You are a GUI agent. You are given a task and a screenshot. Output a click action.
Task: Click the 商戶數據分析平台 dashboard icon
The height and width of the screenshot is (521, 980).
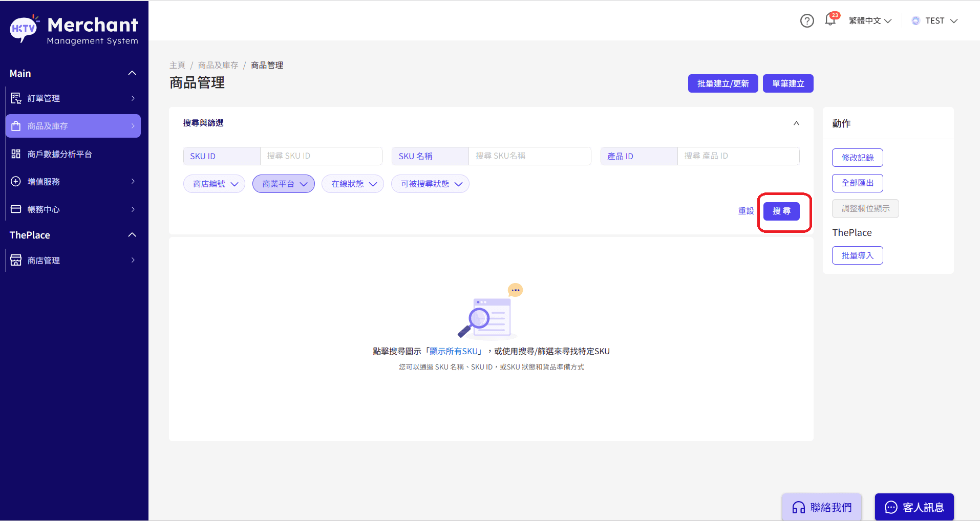click(16, 154)
